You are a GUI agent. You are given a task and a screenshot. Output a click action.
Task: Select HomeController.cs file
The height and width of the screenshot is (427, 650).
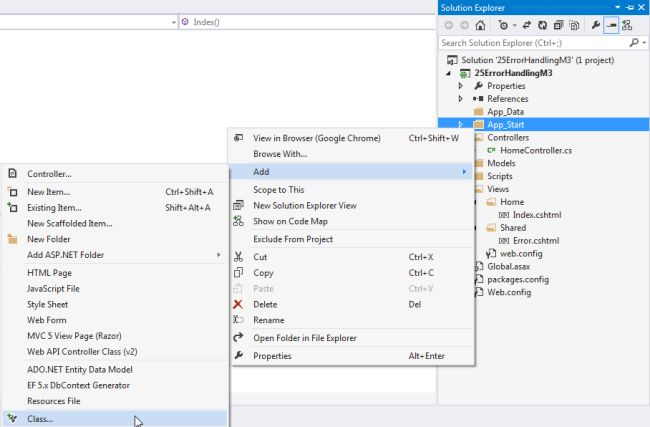(536, 150)
